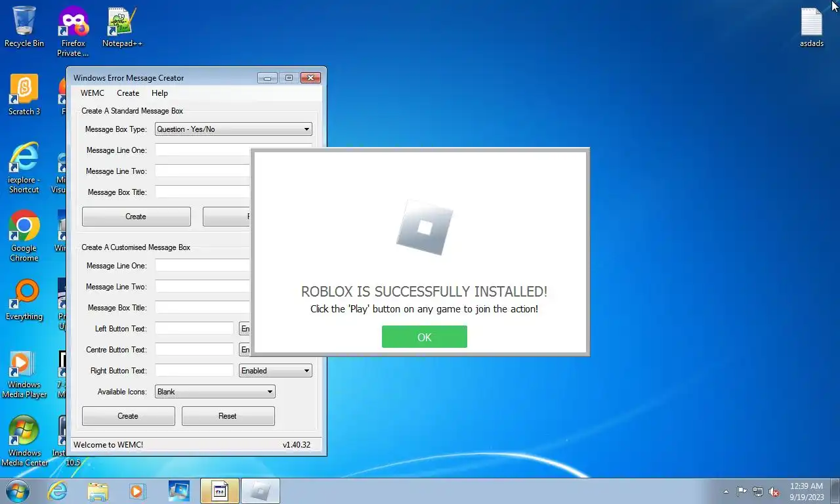
Task: Click Reset under Customised Message Box
Action: click(x=228, y=416)
